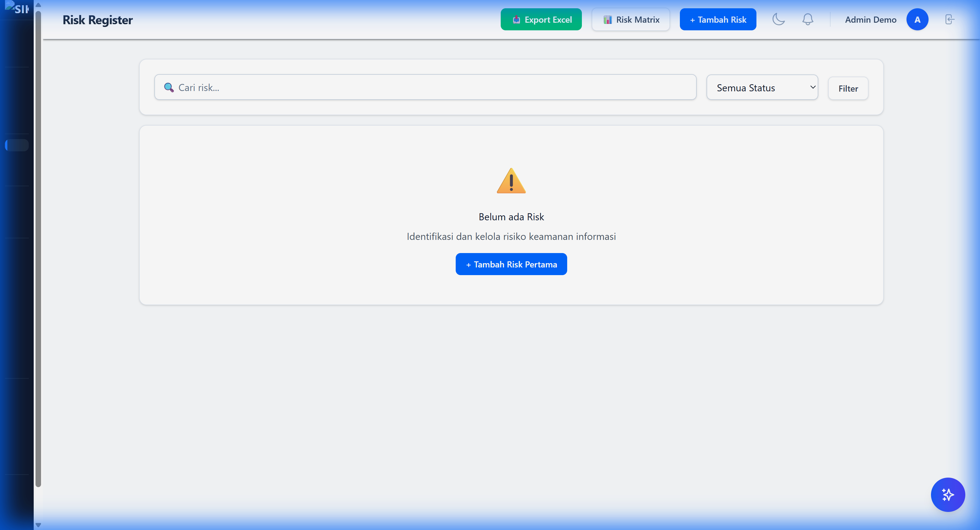
Task: Click the magnifier icon in the search bar
Action: coord(169,87)
